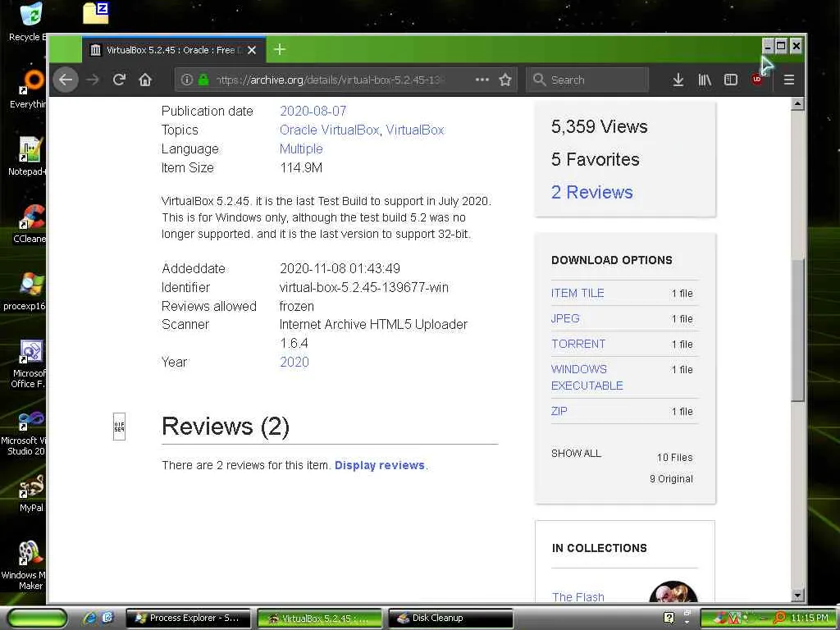Switch to Disk Cleanup taskbar button

click(x=451, y=619)
